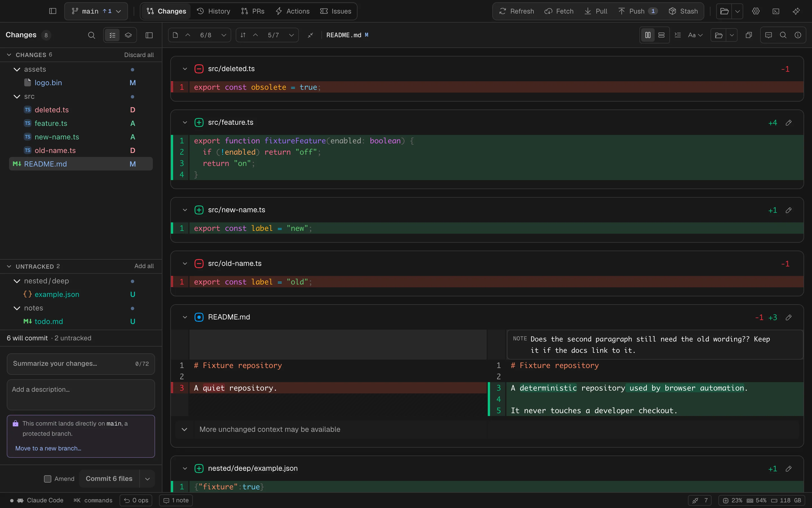The height and width of the screenshot is (508, 812).
Task: Open the Issues tab
Action: [x=336, y=11]
